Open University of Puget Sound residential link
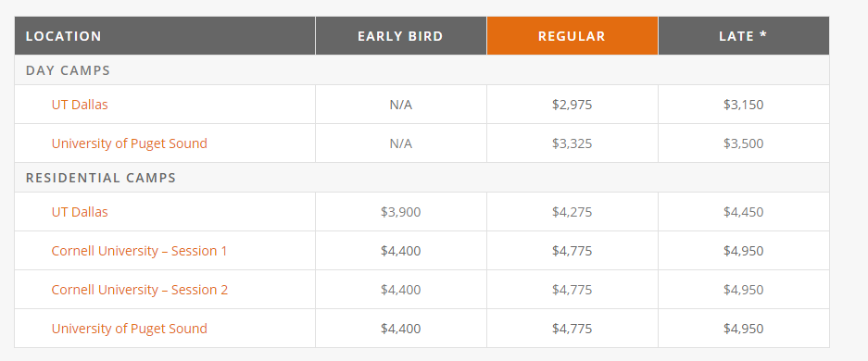Screen dimensions: 868x361 [129, 328]
